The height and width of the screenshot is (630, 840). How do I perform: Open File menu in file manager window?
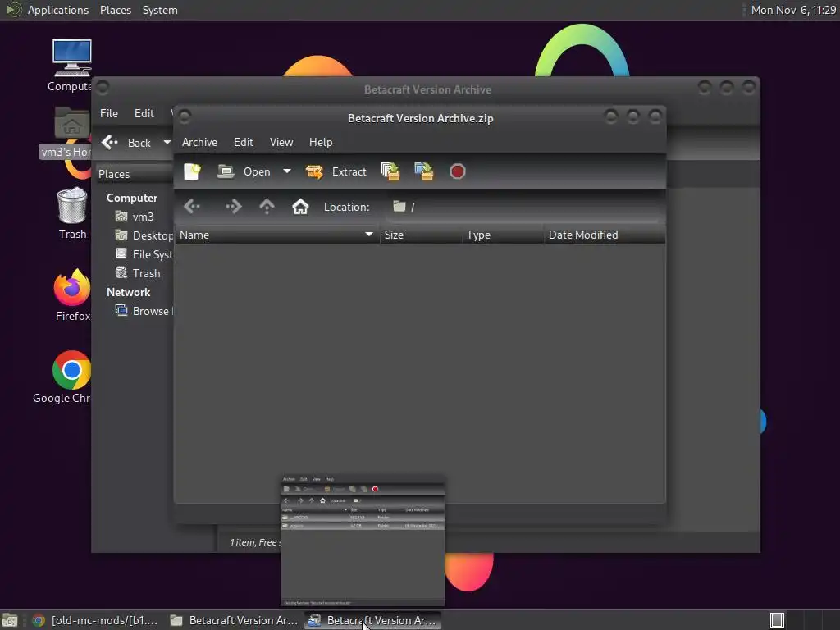pos(109,113)
